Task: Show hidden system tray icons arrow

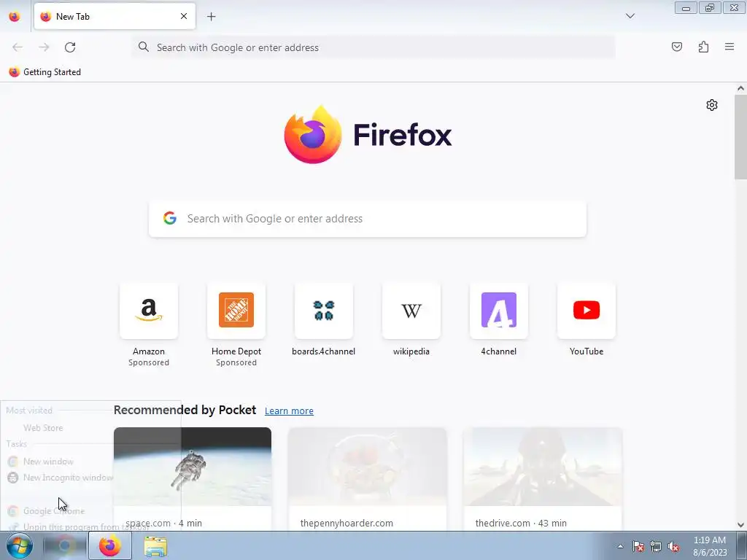Action: (x=620, y=546)
